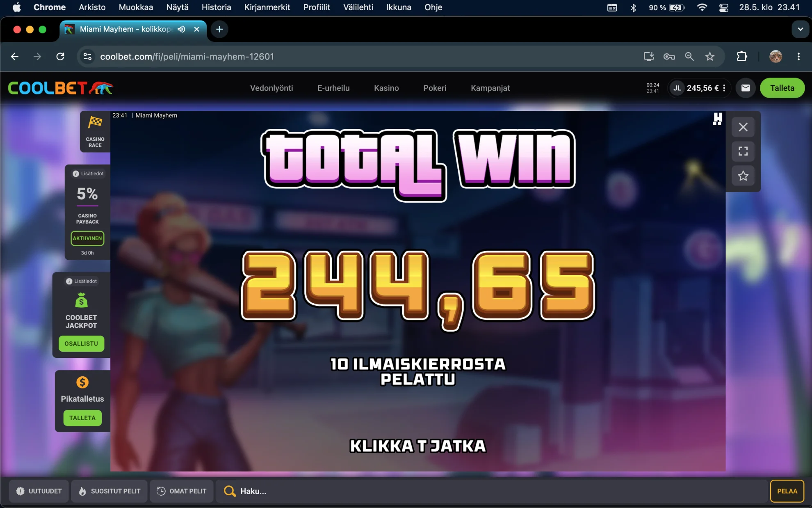Go forward with the browser arrow

pos(37,57)
